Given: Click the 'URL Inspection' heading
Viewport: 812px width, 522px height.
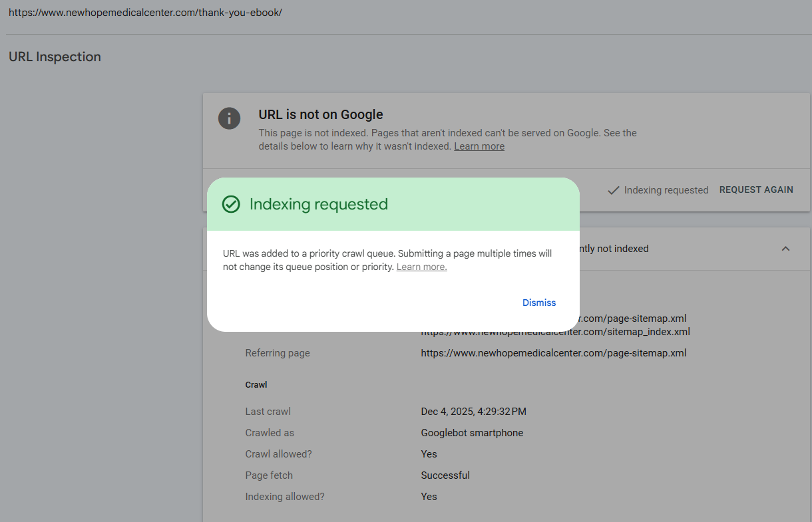Looking at the screenshot, I should 55,57.
